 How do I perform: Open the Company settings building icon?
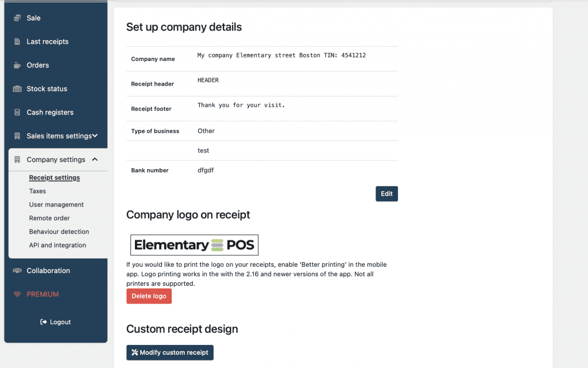17,160
